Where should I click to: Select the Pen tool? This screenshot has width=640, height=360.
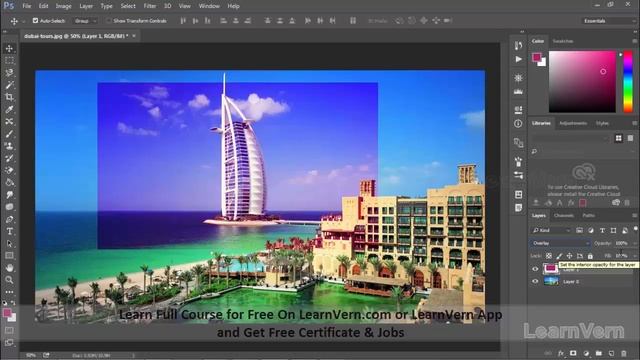[9, 219]
